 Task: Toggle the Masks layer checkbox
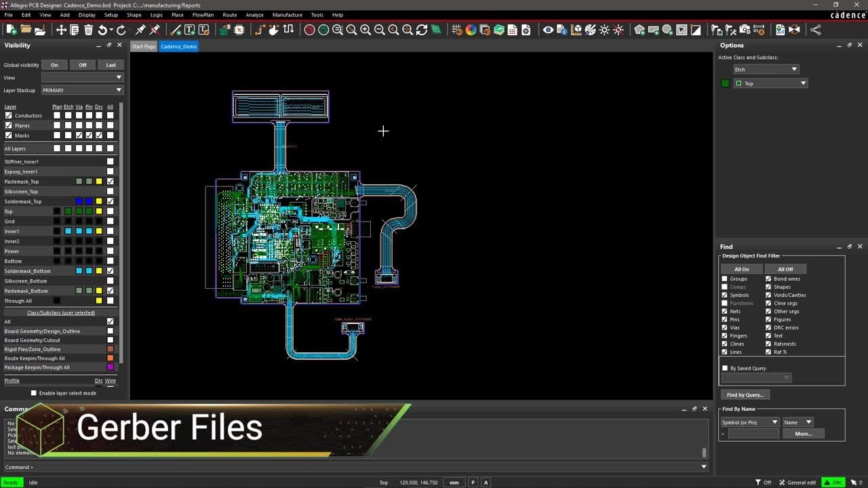coord(9,135)
